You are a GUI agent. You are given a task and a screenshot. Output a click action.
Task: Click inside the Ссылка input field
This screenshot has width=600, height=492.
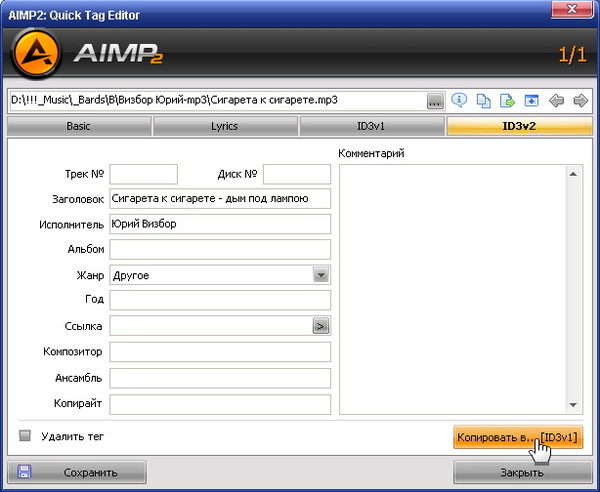[211, 326]
